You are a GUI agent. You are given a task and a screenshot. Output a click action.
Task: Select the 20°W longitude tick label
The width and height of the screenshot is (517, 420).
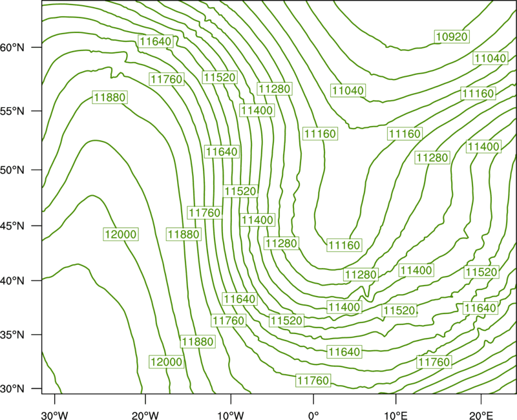click(145, 415)
